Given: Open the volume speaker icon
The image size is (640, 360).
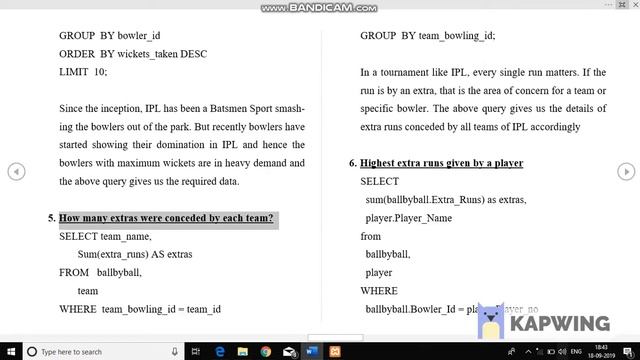Looking at the screenshot, I should click(562, 351).
